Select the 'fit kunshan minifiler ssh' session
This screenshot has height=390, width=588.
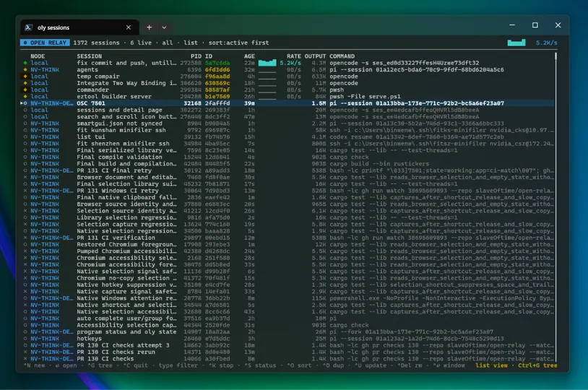coord(287,130)
